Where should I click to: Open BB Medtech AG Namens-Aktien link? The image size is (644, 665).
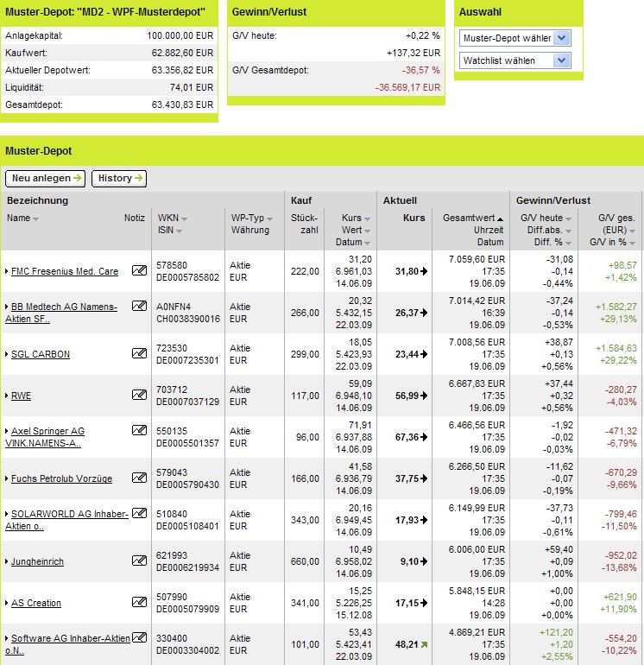tap(61, 313)
